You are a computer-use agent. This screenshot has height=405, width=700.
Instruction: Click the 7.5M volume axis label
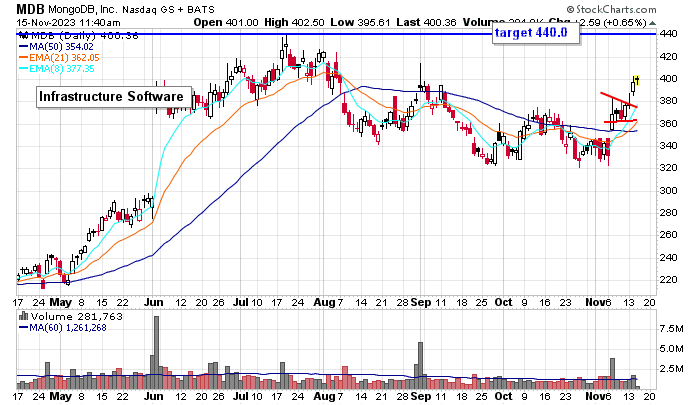click(671, 329)
